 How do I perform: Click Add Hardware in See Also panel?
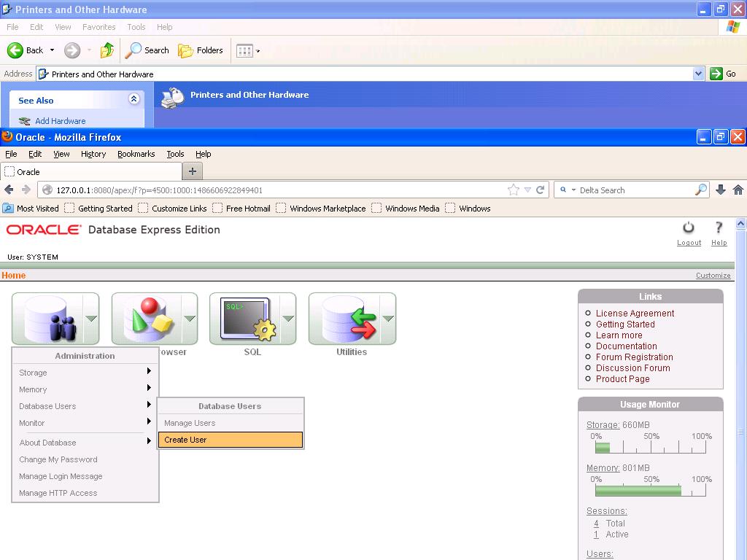point(60,121)
